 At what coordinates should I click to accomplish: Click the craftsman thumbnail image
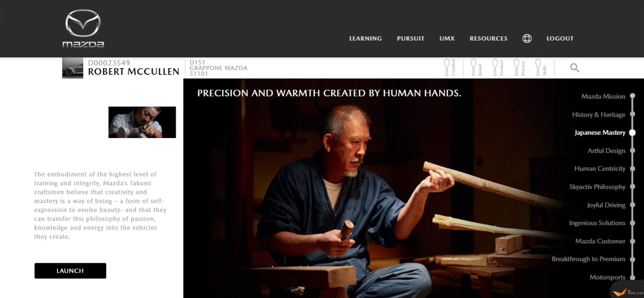click(142, 122)
